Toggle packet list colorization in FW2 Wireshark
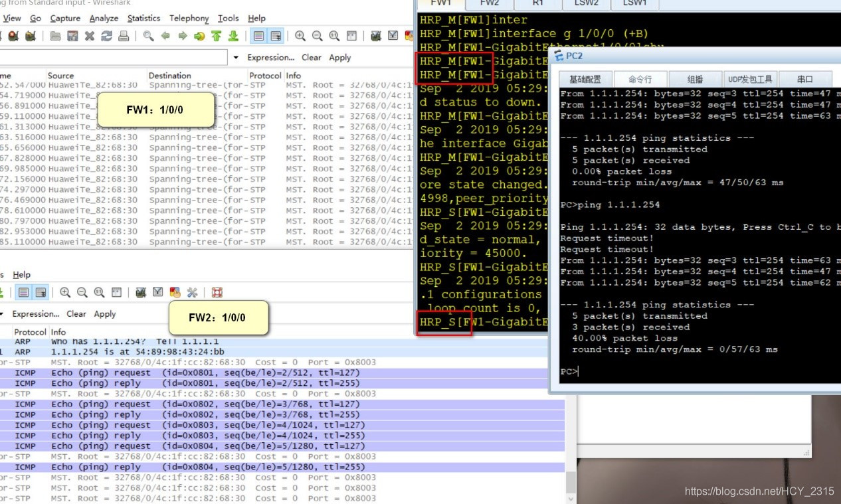This screenshot has height=504, width=841. 24,292
